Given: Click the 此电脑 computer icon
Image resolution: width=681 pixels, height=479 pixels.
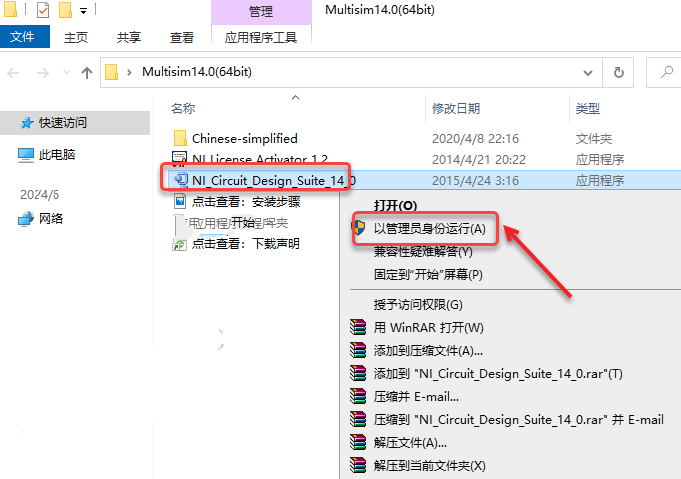Looking at the screenshot, I should pyautogui.click(x=26, y=155).
